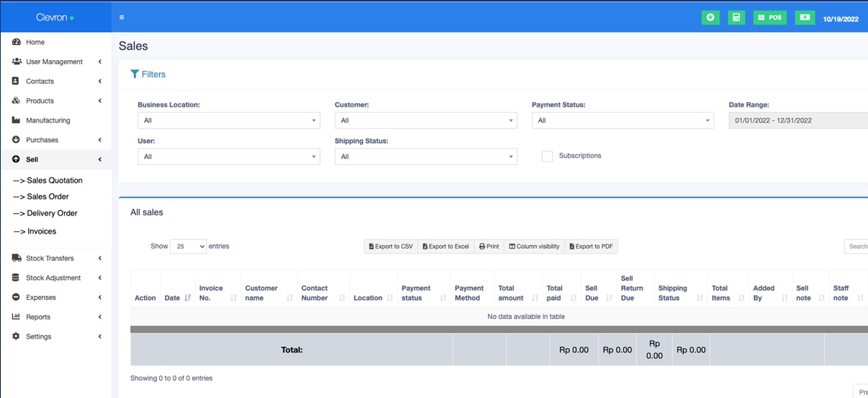Viewport: 868px width, 398px height.
Task: Click the Home dashboard icon in sidebar
Action: [x=16, y=42]
